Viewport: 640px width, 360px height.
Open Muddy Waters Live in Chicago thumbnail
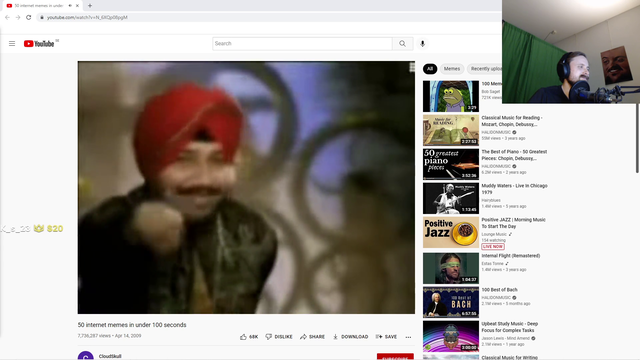coord(451,198)
